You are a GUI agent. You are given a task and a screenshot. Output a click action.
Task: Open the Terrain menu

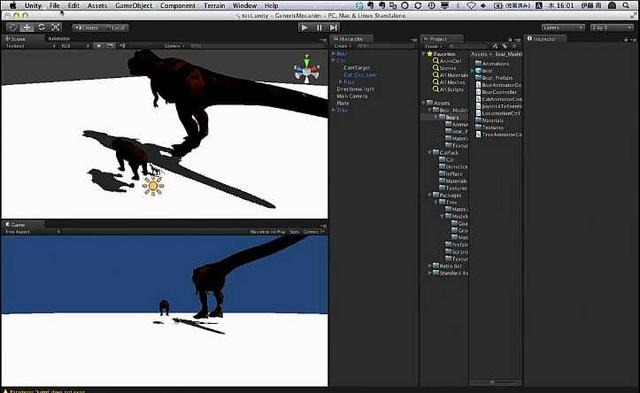pyautogui.click(x=214, y=6)
